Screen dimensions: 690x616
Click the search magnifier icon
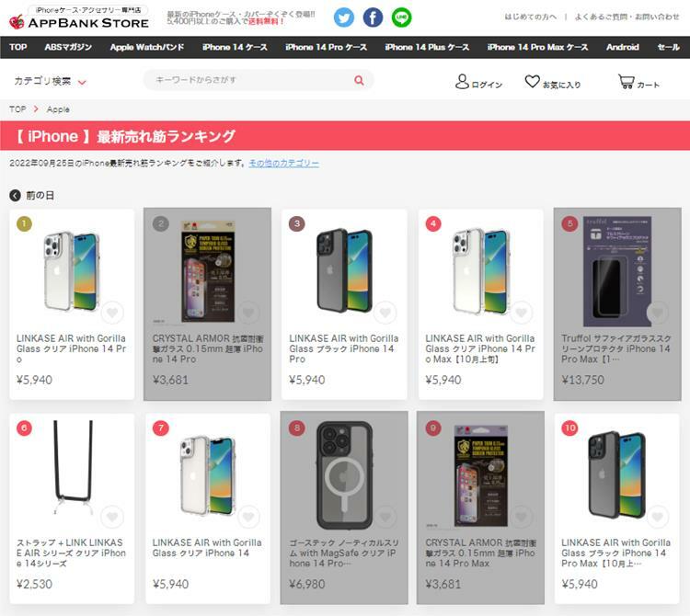pyautogui.click(x=359, y=80)
